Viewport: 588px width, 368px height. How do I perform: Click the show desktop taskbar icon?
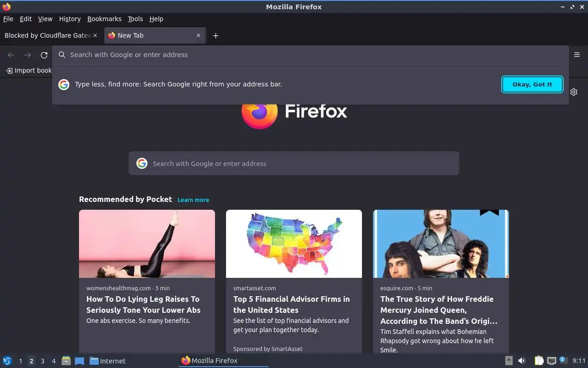pos(79,361)
